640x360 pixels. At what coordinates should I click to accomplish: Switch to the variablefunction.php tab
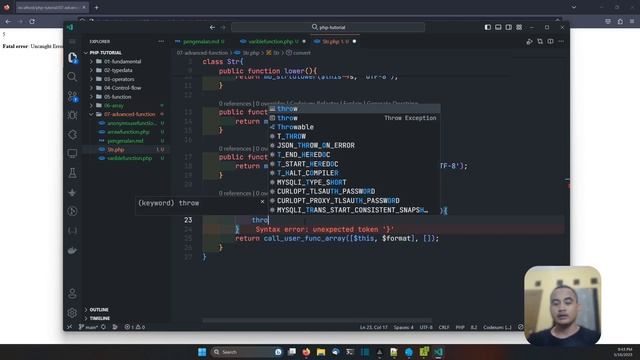[x=271, y=42]
